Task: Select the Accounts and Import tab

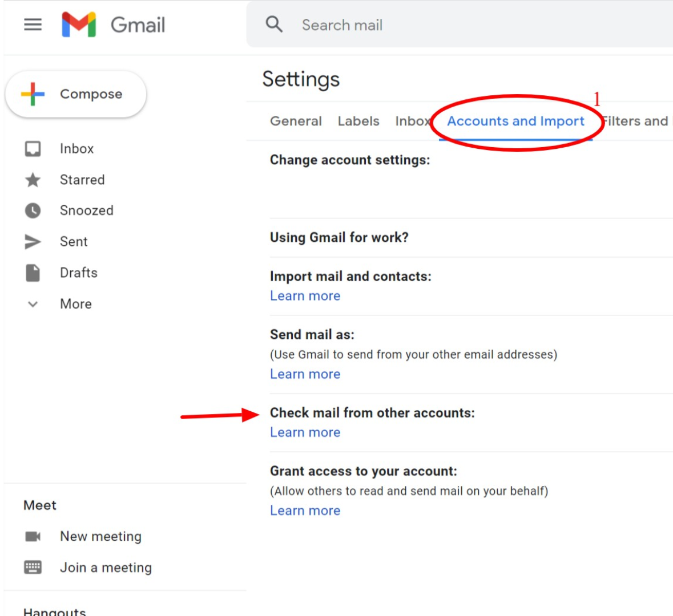Action: point(515,121)
